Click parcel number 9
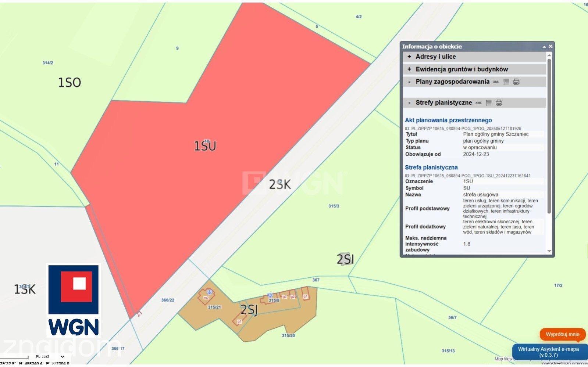 (177, 48)
